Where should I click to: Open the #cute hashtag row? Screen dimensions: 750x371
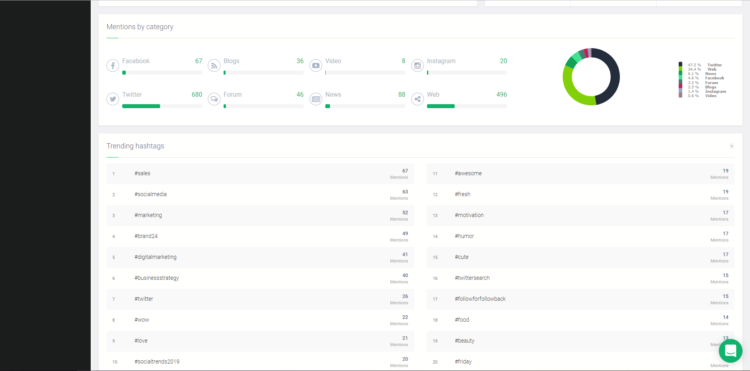[580, 257]
